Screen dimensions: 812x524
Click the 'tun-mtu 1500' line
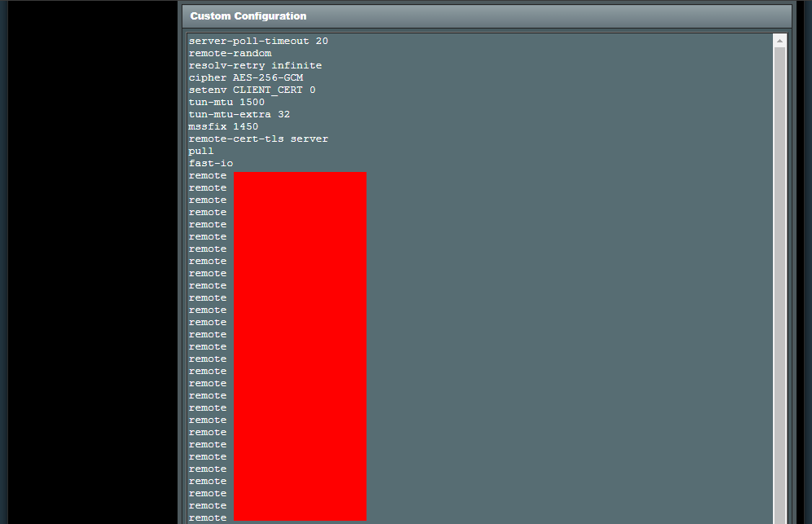[x=226, y=102]
